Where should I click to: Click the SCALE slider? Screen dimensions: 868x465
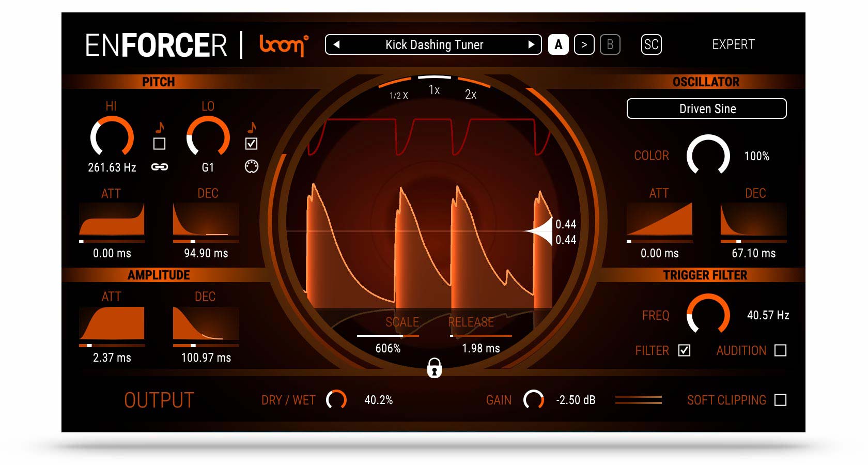tap(388, 336)
